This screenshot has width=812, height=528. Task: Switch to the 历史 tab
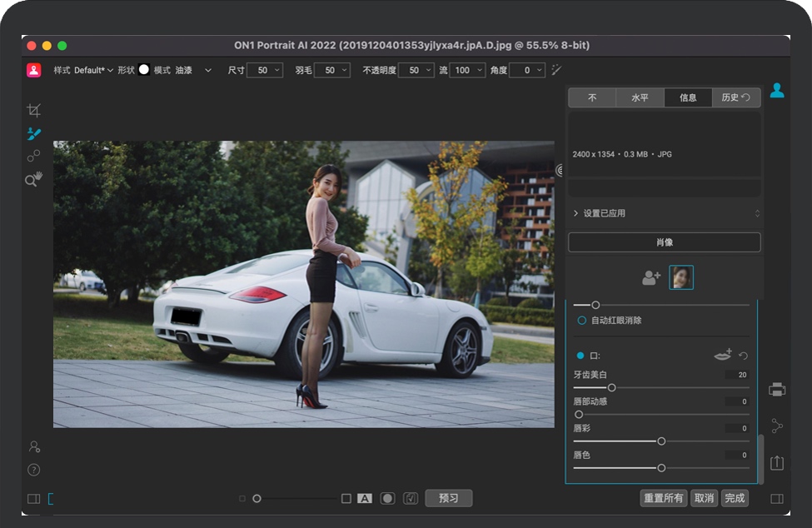click(x=735, y=97)
